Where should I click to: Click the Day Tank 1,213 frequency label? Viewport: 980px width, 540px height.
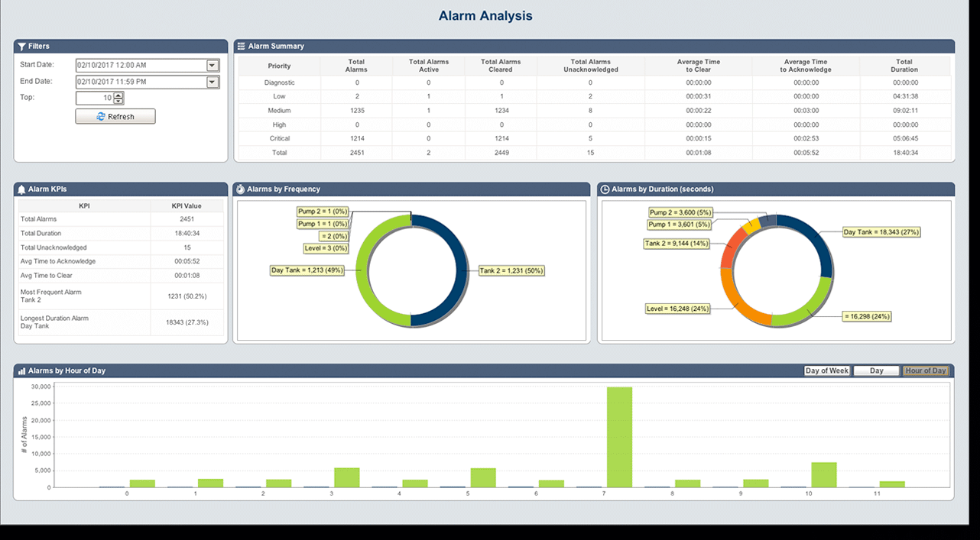point(306,270)
